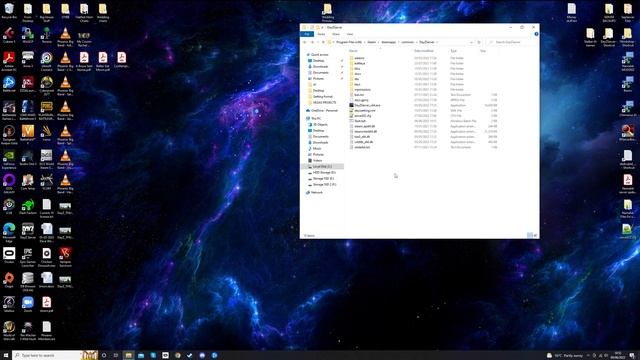Click Steam in the address breadcrumb
640x360 pixels.
[371, 42]
